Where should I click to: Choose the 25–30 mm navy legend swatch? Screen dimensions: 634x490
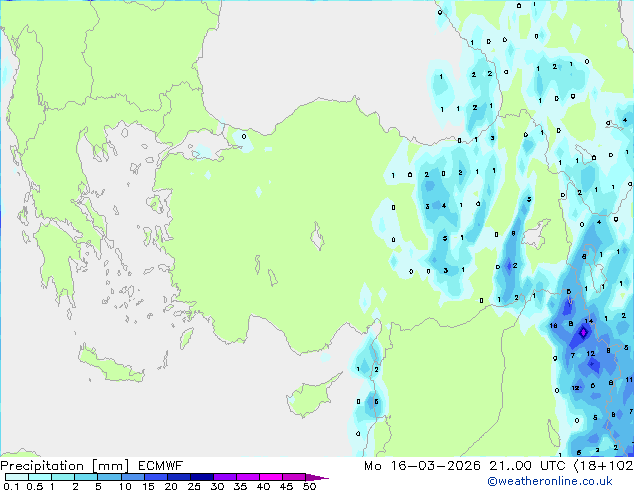point(202,477)
